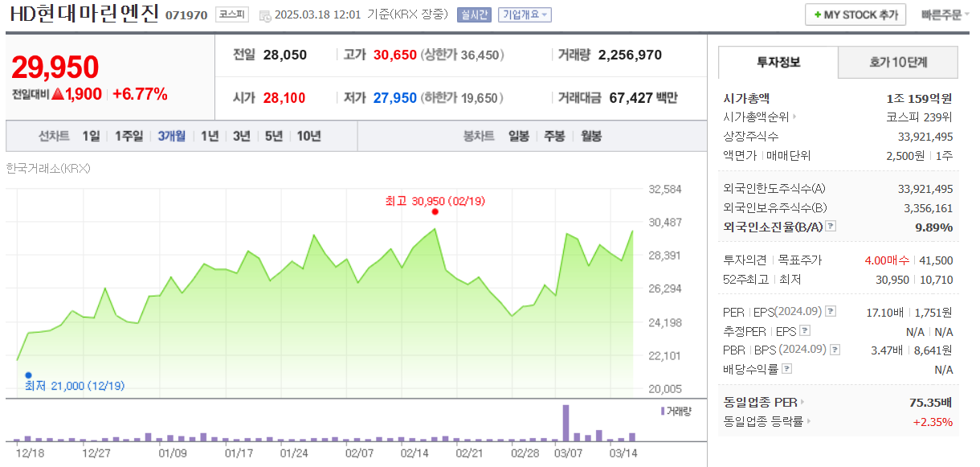The width and height of the screenshot is (980, 467).
Task: Click the 한국거래소(KRX) chart label
Action: 48,168
